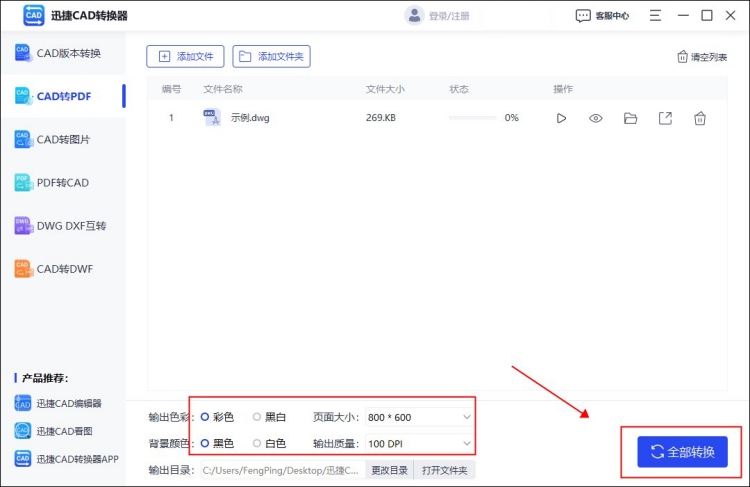Delete 示例.dwg with trash icon
This screenshot has height=487, width=750.
(x=700, y=118)
